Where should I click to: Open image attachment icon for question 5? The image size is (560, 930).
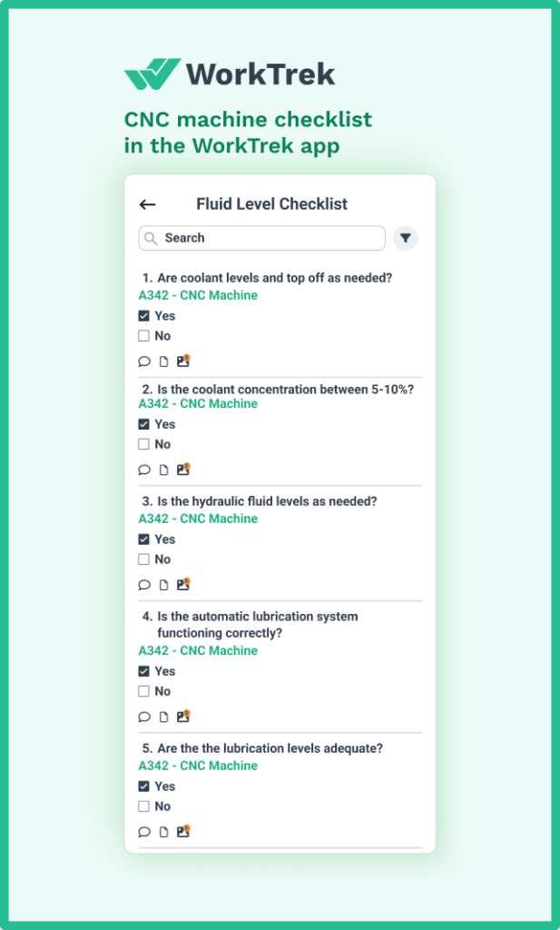coord(183,831)
